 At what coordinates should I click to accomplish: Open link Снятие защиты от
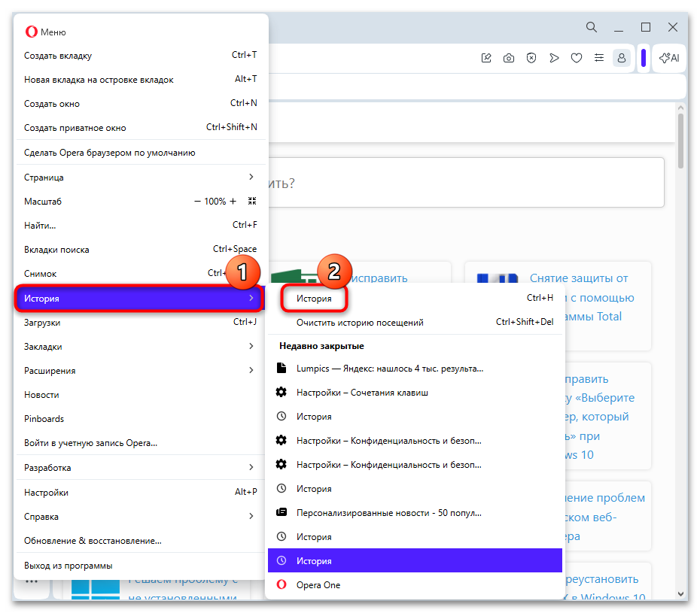pos(579,278)
